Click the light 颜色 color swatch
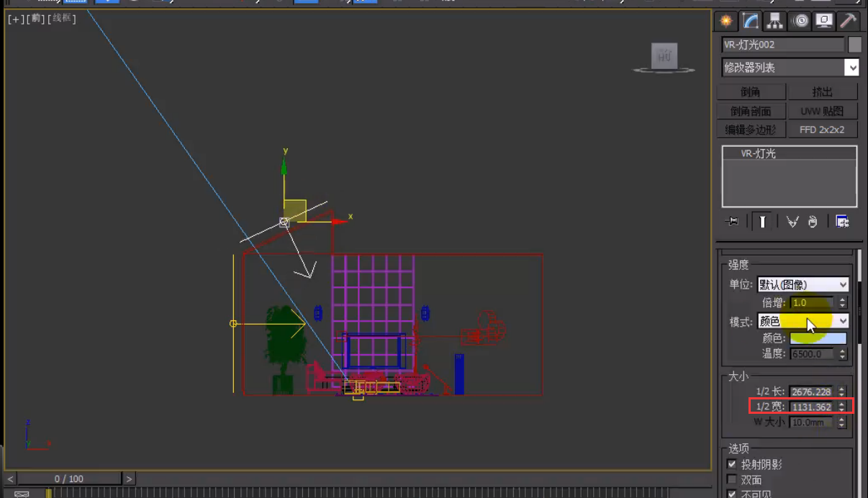Image resolution: width=868 pixels, height=498 pixels. [818, 338]
